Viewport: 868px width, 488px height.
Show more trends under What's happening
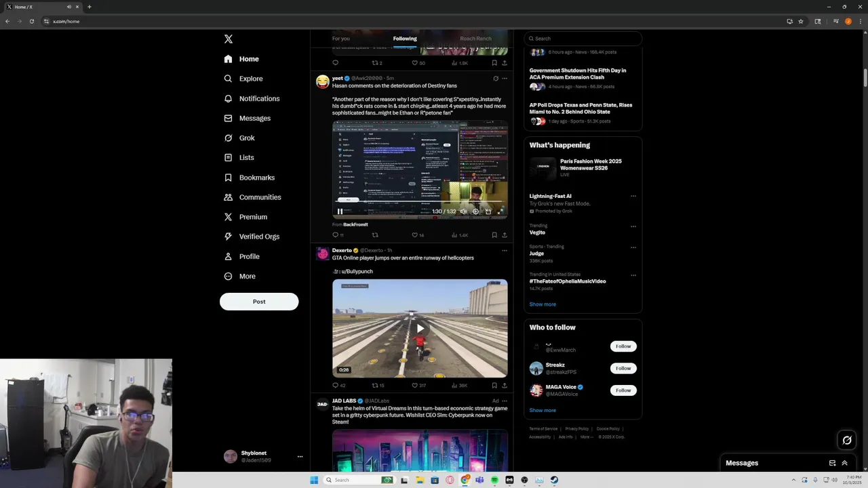coord(542,304)
